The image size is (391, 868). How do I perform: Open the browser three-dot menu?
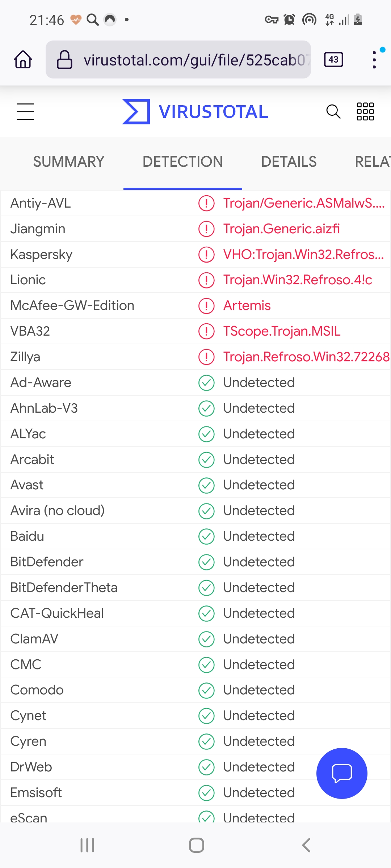(x=374, y=60)
